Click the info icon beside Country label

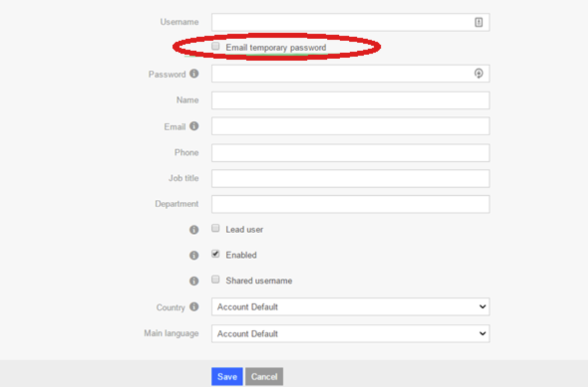[x=194, y=307]
